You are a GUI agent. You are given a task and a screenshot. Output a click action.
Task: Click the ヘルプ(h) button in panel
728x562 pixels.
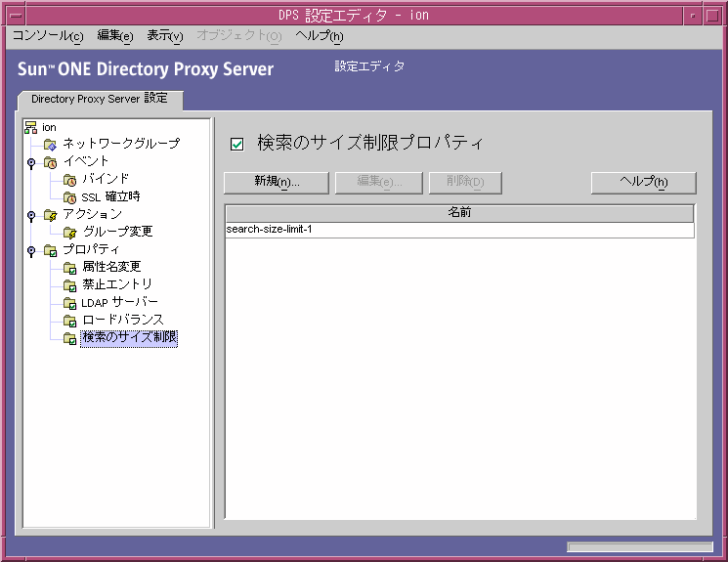point(644,183)
